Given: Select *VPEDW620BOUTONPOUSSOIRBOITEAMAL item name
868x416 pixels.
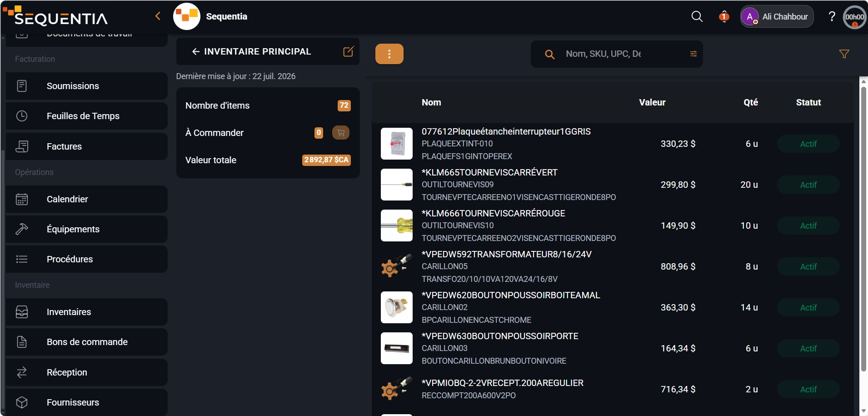Looking at the screenshot, I should point(511,295).
